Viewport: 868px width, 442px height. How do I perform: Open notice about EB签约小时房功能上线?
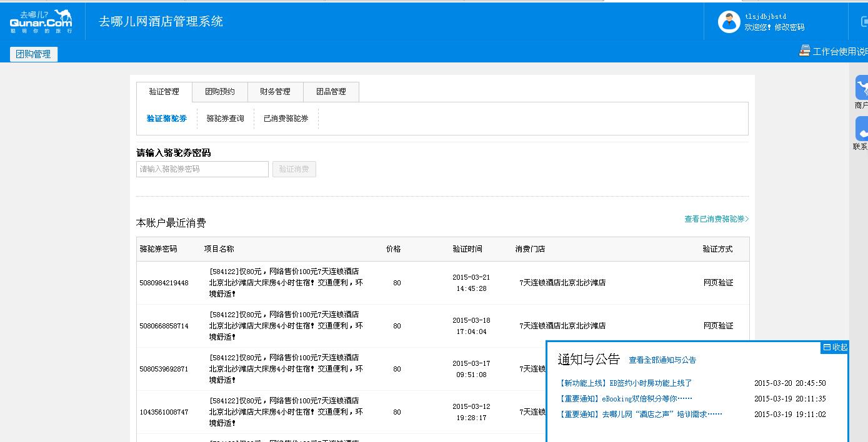point(627,383)
